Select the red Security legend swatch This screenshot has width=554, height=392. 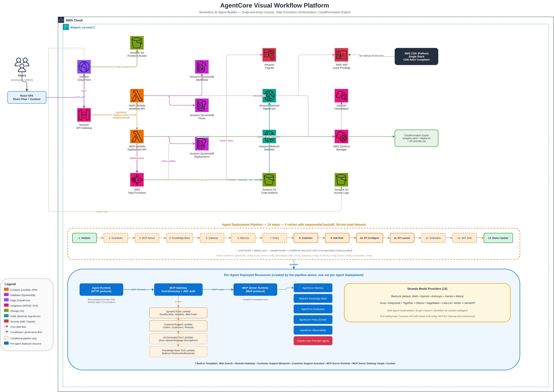(6, 321)
